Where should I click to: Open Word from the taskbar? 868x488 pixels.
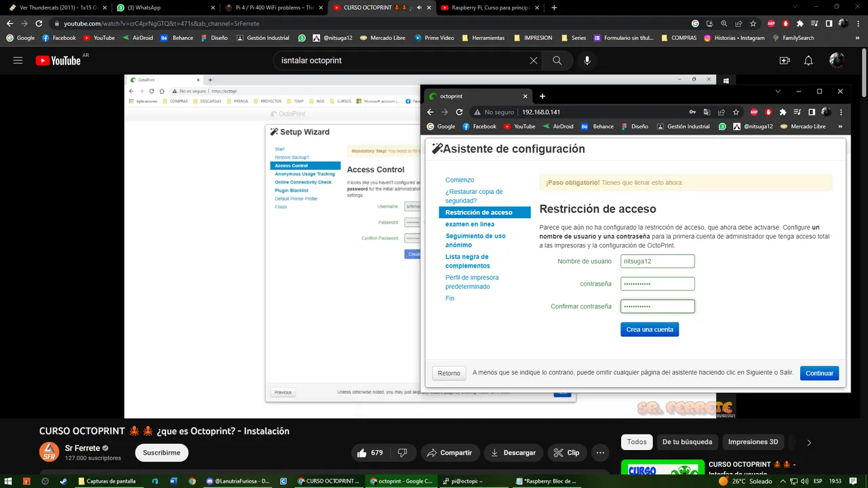(174, 481)
